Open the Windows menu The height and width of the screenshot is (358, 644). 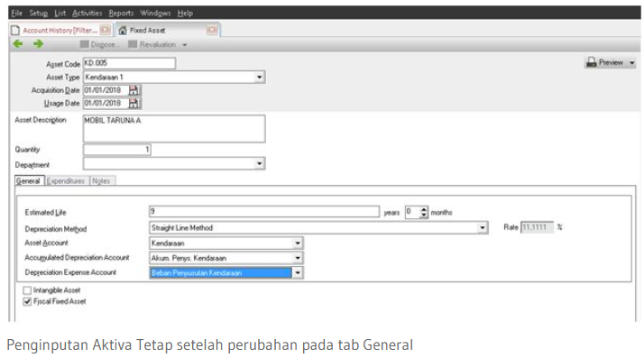coord(155,14)
